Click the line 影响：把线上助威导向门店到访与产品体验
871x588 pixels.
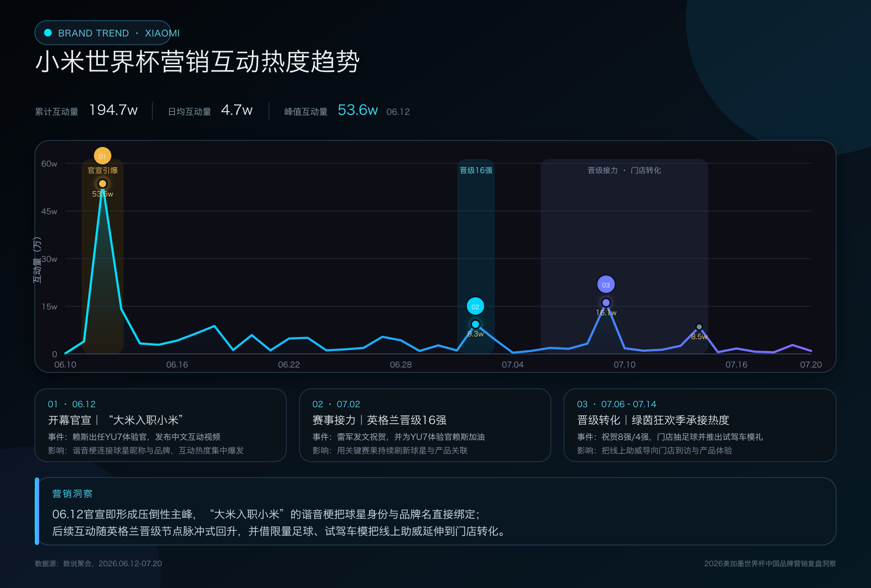[x=654, y=450]
